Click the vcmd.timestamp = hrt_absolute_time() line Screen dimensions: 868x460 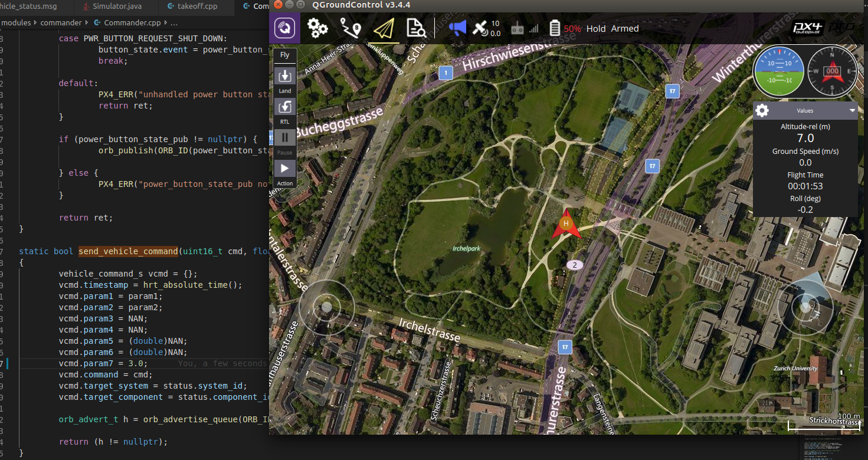(x=150, y=285)
